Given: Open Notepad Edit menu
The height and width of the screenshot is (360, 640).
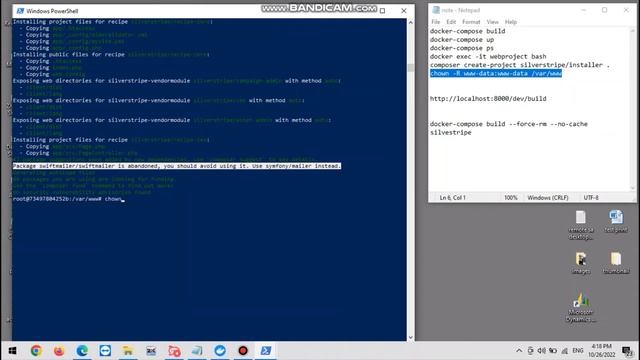Looking at the screenshot, I should coord(451,22).
